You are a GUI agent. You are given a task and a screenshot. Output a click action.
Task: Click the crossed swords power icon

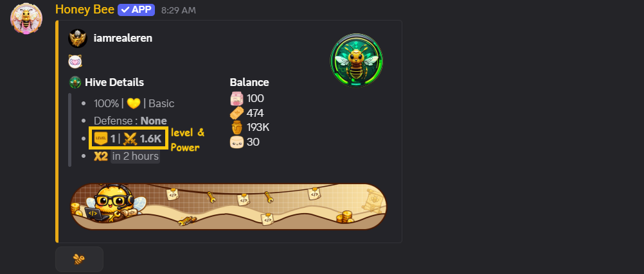pyautogui.click(x=130, y=139)
